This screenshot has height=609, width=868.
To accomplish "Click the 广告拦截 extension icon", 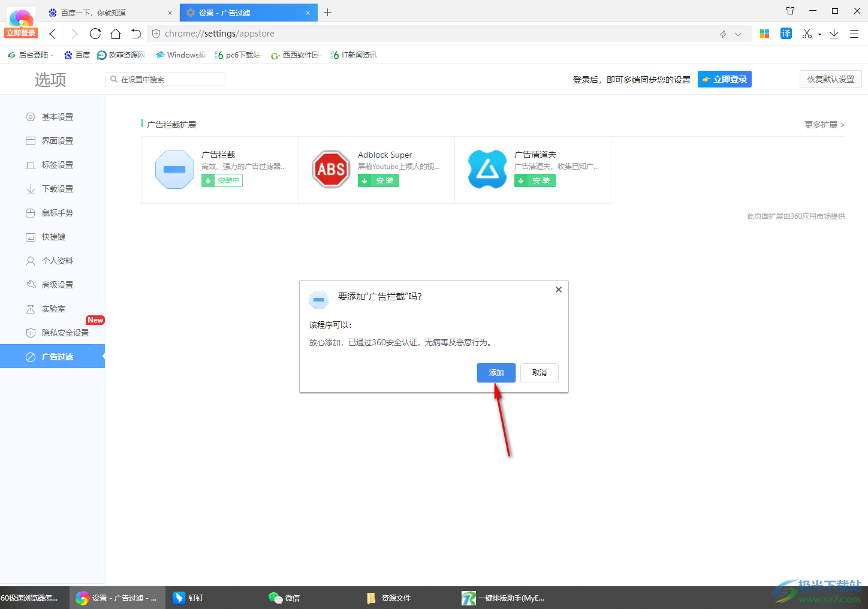I will (x=174, y=170).
